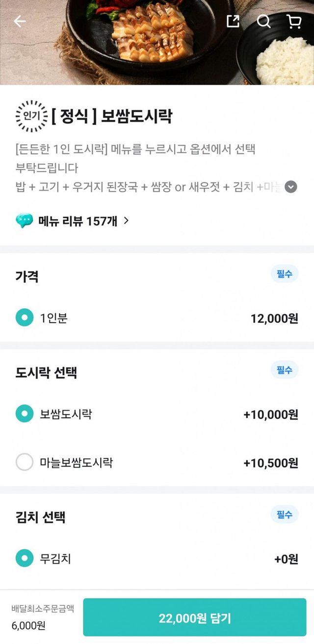The width and height of the screenshot is (314, 644).
Task: Select 무김치 radio option
Action: click(25, 558)
